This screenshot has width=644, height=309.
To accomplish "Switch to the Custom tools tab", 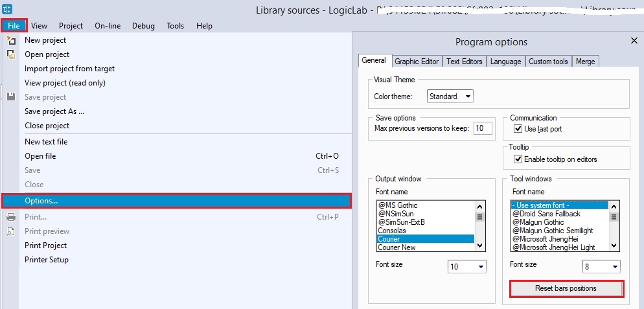I will 548,62.
